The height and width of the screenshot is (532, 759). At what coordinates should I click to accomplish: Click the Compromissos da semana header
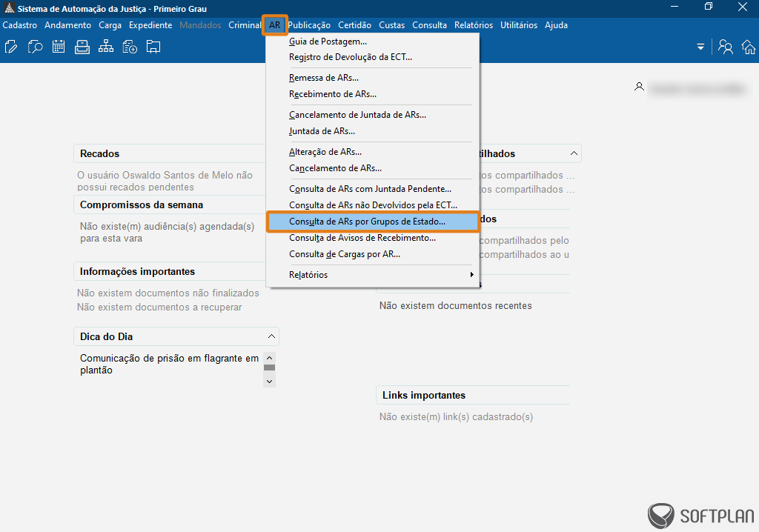tap(170, 205)
